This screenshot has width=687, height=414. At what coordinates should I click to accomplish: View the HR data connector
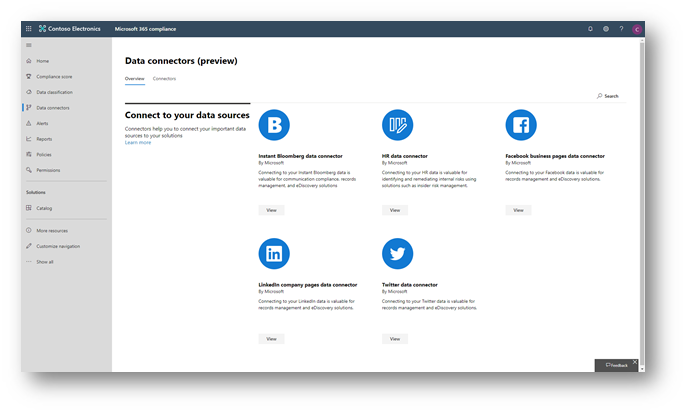(395, 210)
